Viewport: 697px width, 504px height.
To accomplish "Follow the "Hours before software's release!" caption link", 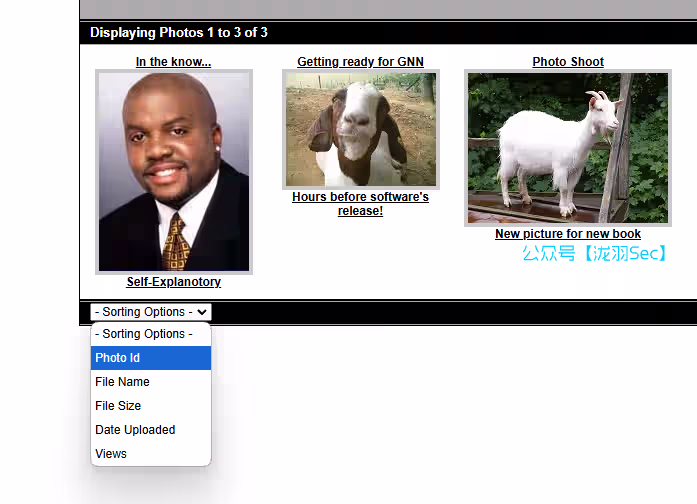I will (x=360, y=204).
